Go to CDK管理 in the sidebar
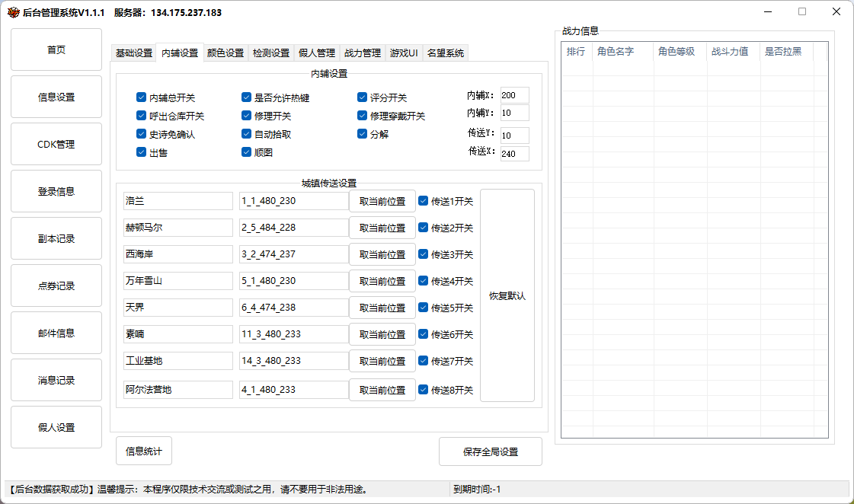 (x=56, y=144)
